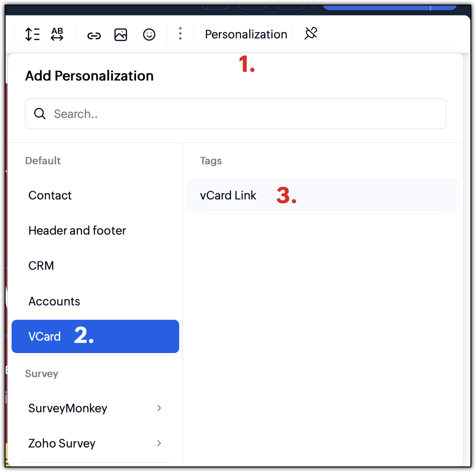Select the letter spacing AB icon

click(x=57, y=34)
